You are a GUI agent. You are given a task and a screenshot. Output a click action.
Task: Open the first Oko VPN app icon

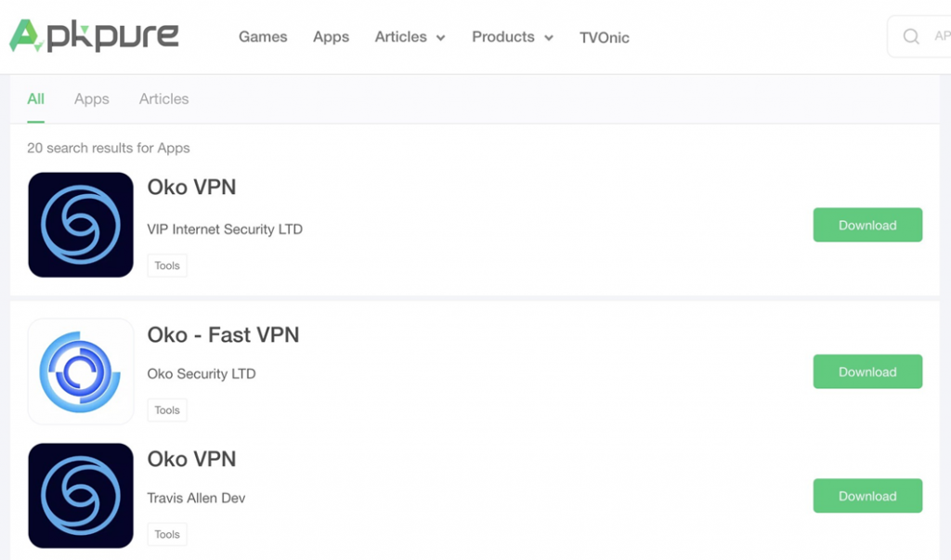pos(81,225)
